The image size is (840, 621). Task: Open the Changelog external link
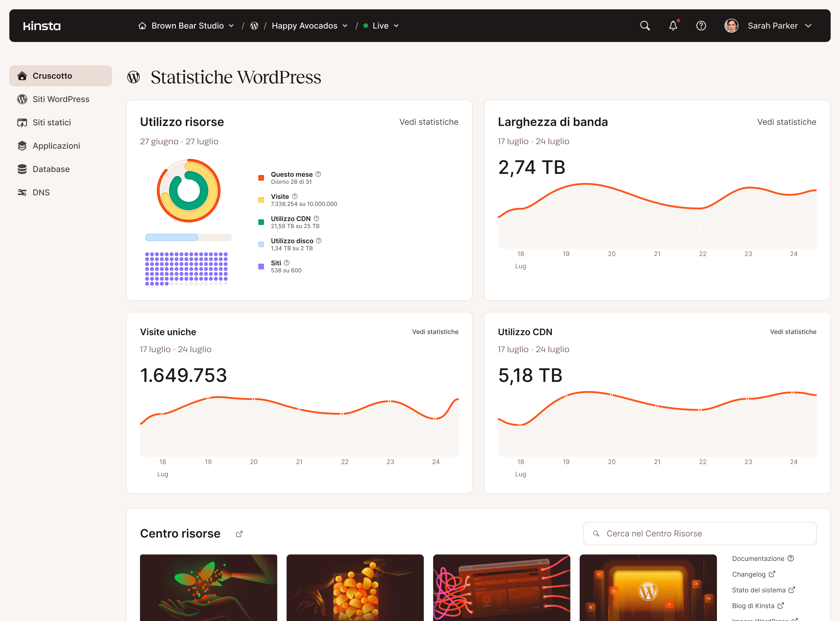tap(753, 574)
